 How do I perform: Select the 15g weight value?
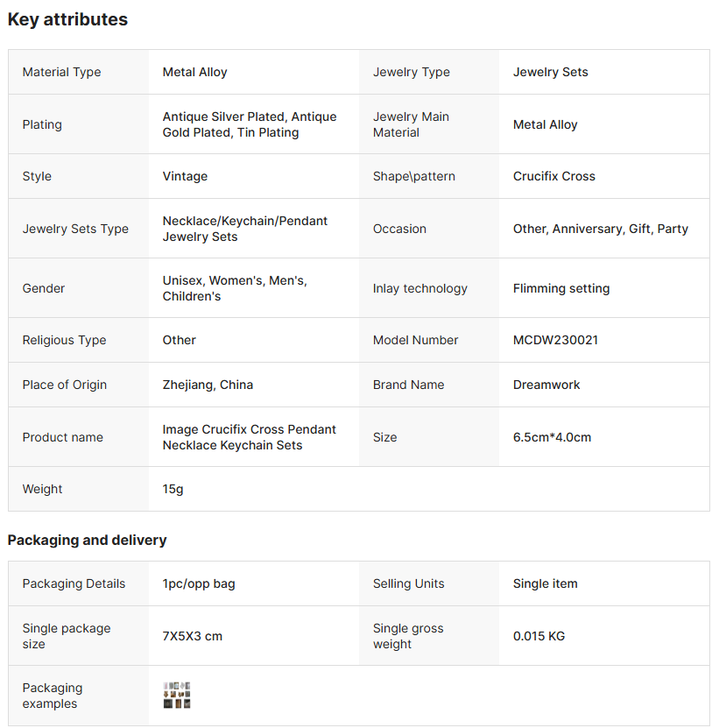coord(173,489)
